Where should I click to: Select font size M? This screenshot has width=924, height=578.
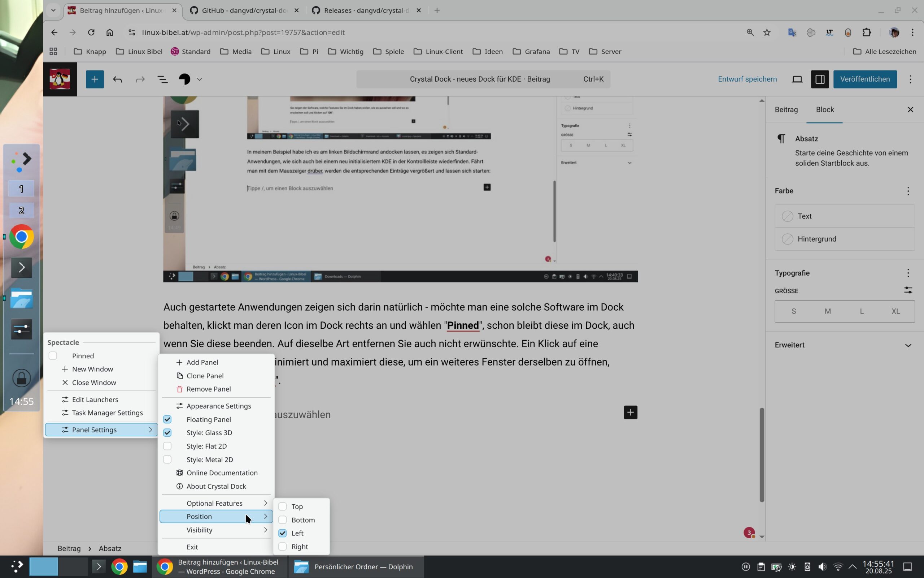[827, 311]
